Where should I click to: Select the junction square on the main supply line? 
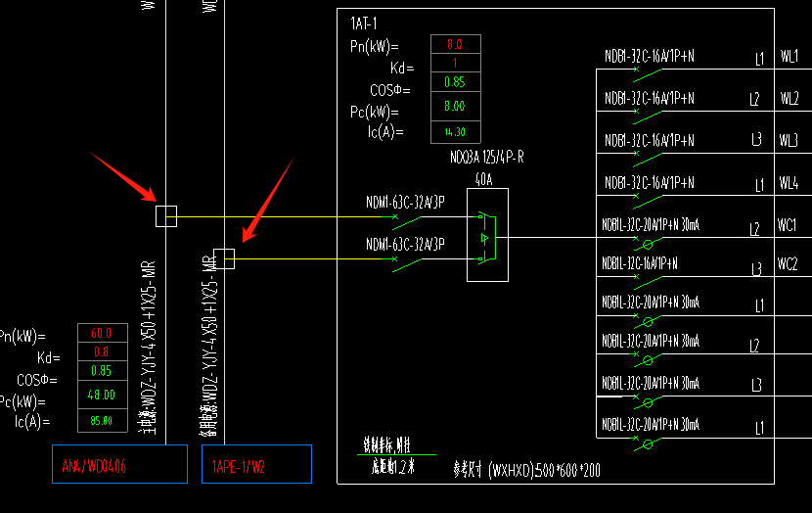166,216
